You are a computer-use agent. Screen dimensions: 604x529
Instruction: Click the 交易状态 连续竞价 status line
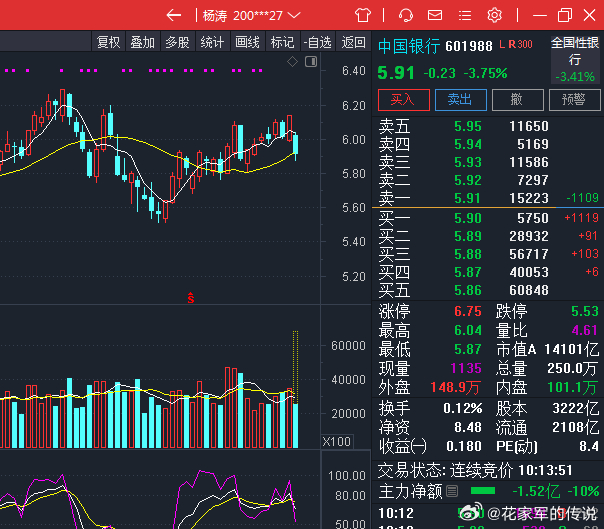475,470
